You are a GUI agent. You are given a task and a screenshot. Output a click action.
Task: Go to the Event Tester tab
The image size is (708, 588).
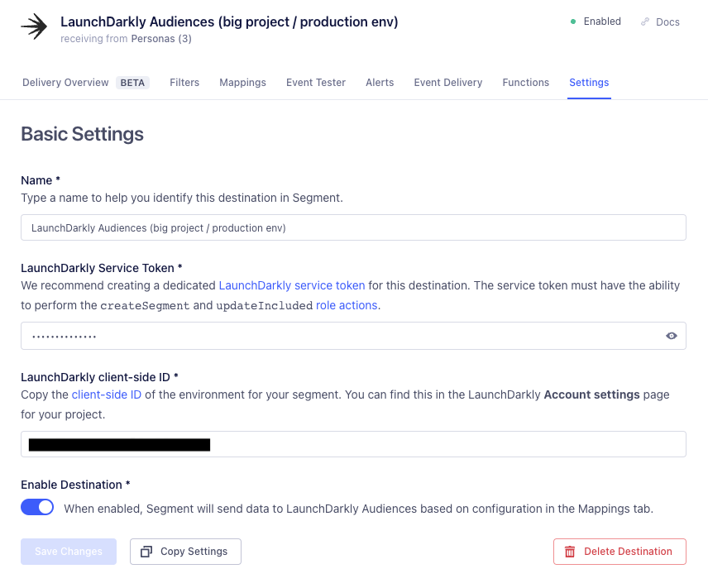coord(315,83)
